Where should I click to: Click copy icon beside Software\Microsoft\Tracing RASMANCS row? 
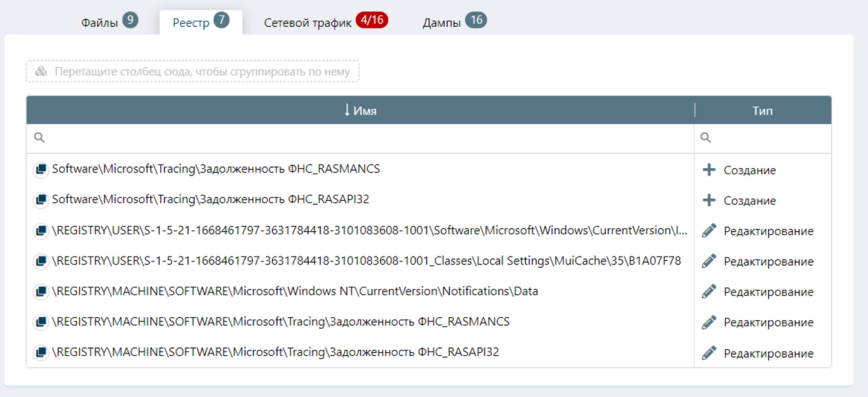pos(41,170)
